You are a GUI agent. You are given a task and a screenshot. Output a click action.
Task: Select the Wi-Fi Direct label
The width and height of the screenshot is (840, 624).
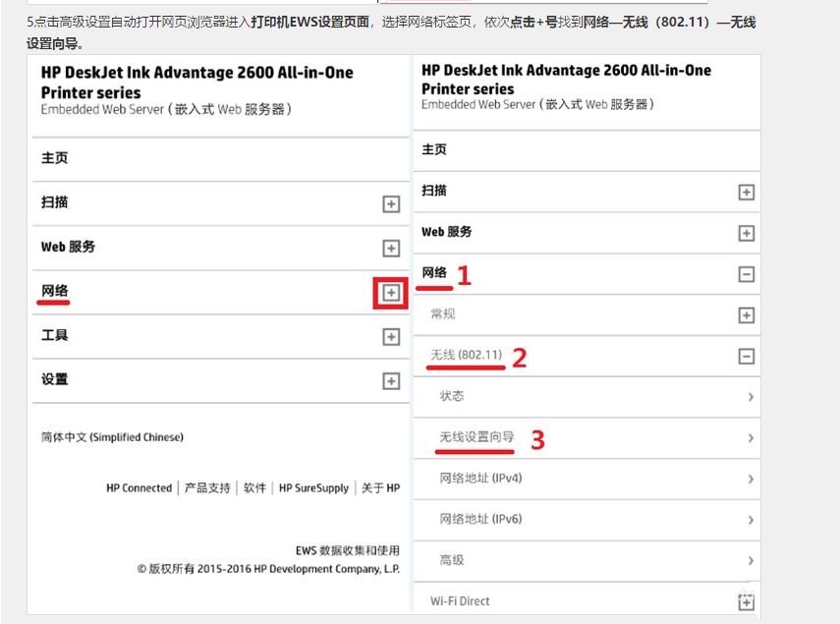(460, 601)
